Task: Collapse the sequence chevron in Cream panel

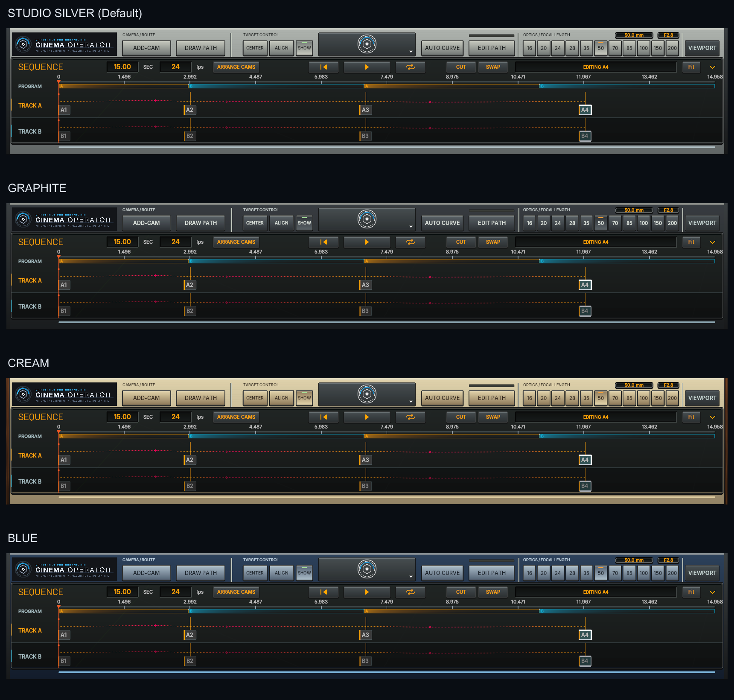Action: [712, 417]
